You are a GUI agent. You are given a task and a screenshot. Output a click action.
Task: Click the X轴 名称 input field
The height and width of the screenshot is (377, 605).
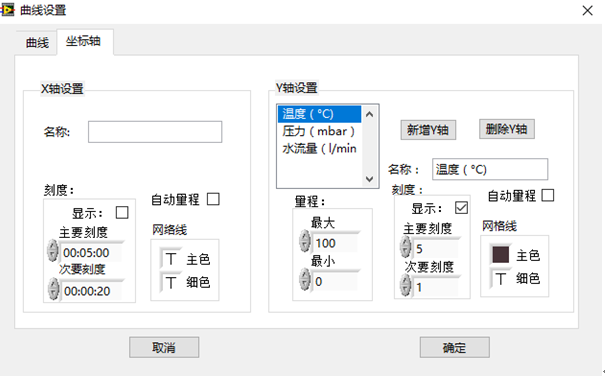click(155, 132)
